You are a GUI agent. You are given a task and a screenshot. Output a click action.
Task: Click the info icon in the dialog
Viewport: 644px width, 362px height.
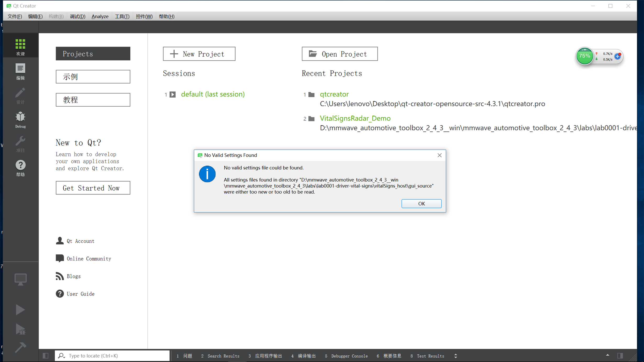tap(207, 174)
